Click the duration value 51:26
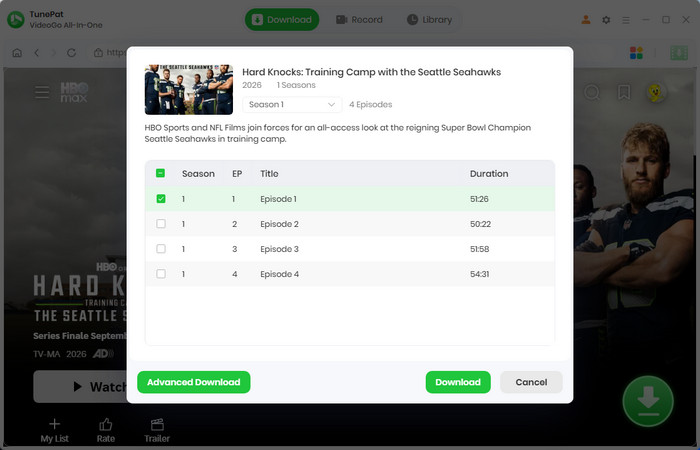 coord(479,199)
